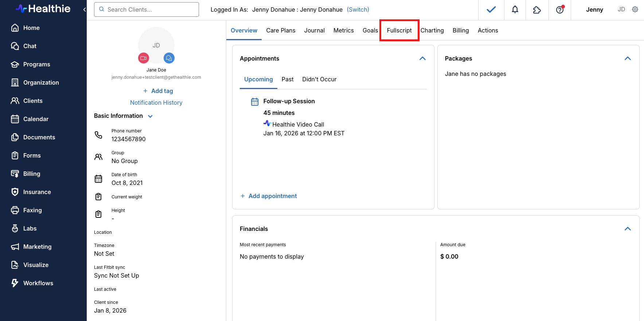Click the blue checkmark tasks icon

pyautogui.click(x=491, y=9)
